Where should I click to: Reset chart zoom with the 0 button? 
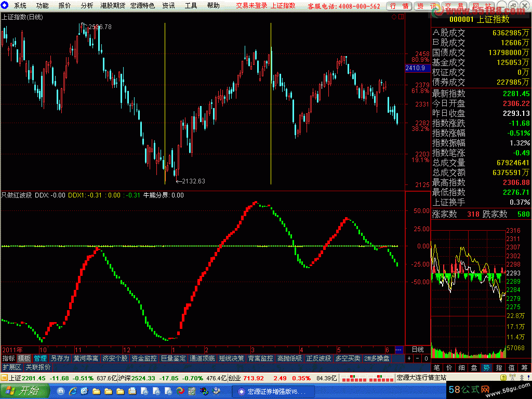tap(426, 358)
